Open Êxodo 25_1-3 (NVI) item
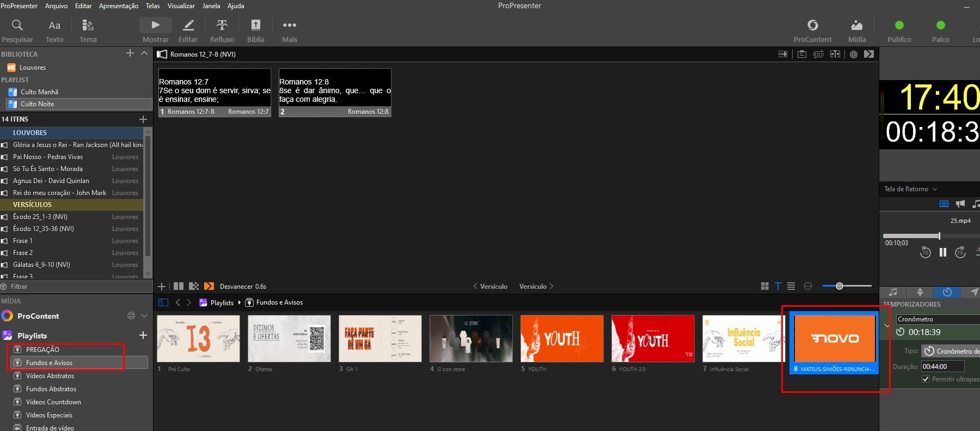The height and width of the screenshot is (431, 980). [72, 217]
